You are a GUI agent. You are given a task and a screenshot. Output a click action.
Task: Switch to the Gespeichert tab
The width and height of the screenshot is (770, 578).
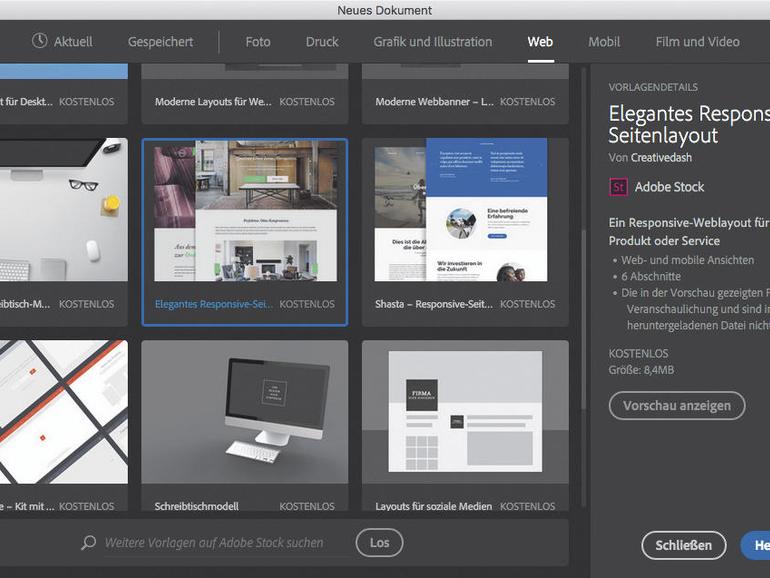(x=161, y=42)
